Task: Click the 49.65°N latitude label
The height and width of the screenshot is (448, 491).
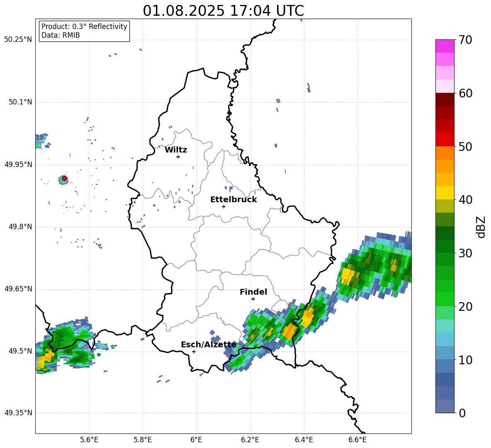Action: click(x=18, y=289)
